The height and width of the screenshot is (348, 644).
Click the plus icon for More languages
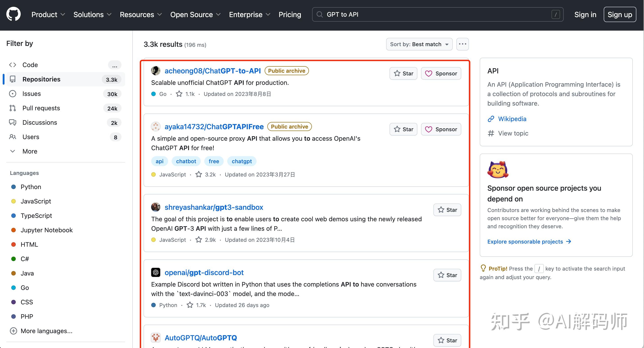tap(13, 331)
